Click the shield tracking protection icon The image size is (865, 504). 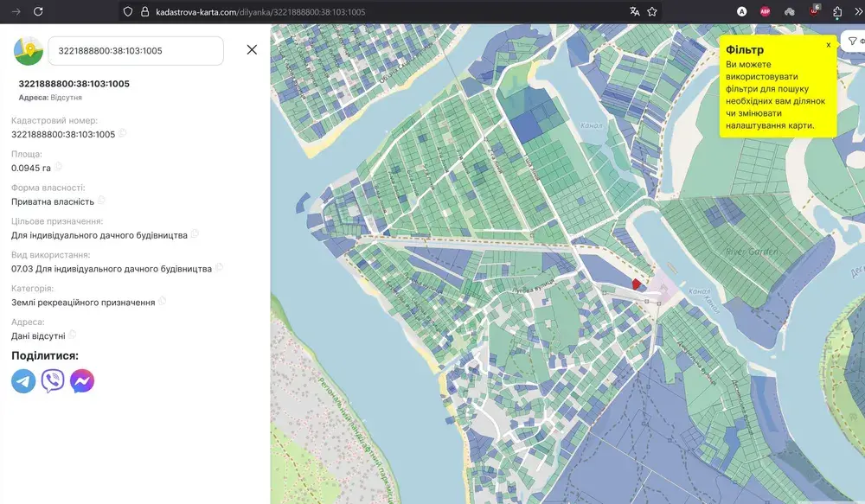[x=128, y=11]
